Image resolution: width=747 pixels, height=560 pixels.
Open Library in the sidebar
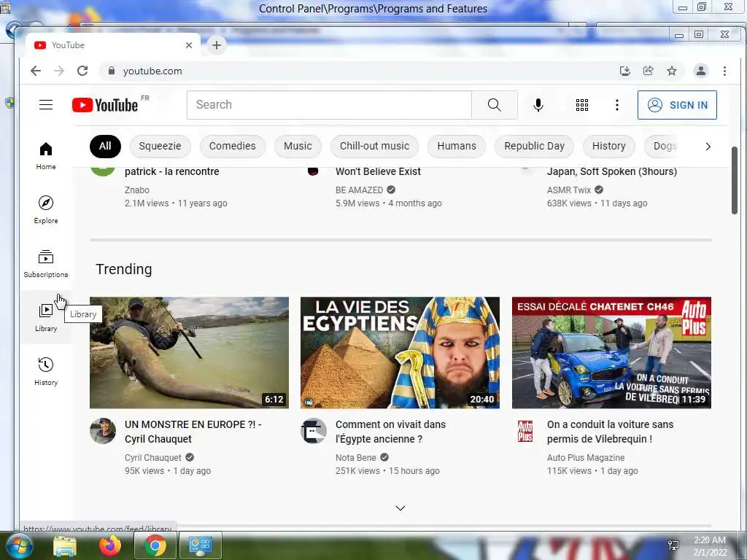pos(46,317)
